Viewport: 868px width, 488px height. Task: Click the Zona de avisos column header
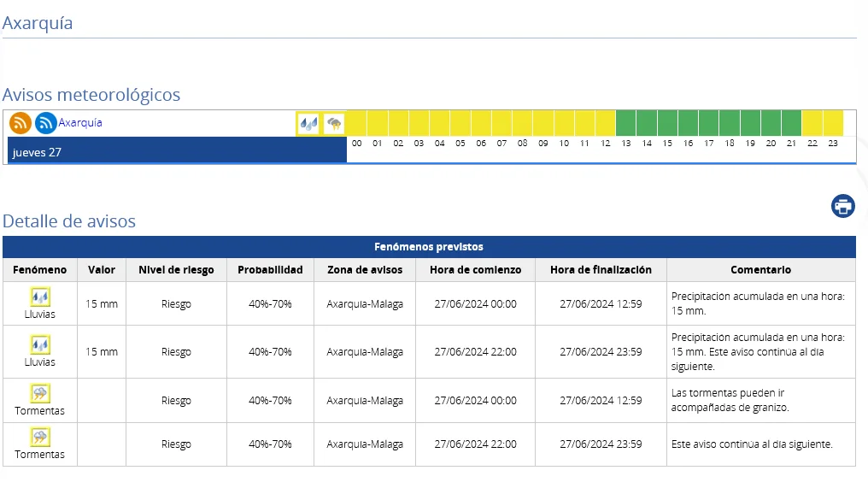point(365,270)
